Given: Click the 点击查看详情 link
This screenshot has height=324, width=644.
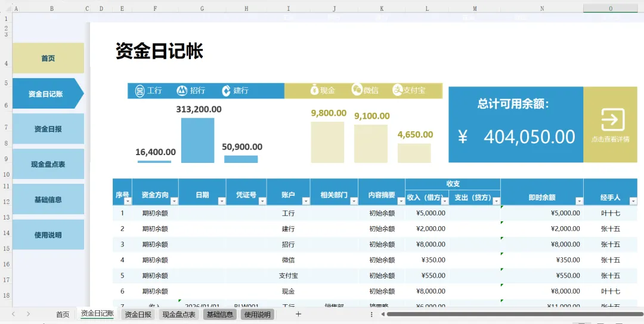Looking at the screenshot, I should (x=610, y=140).
